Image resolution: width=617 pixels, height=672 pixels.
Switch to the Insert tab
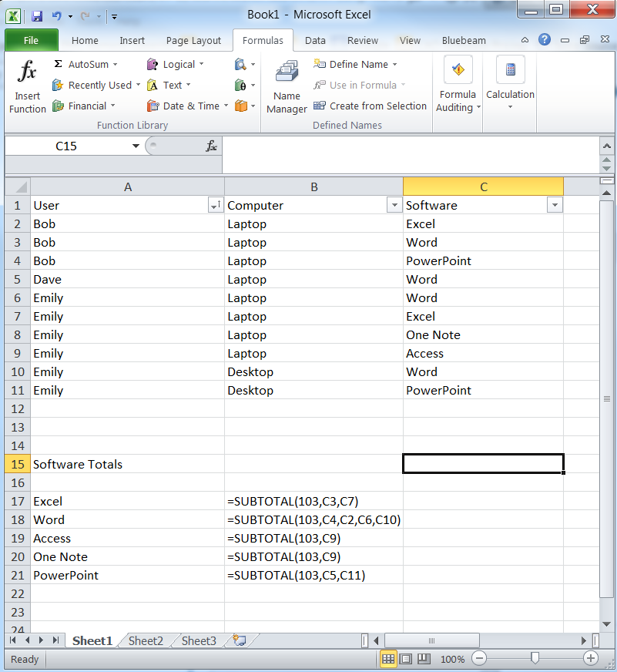(132, 41)
